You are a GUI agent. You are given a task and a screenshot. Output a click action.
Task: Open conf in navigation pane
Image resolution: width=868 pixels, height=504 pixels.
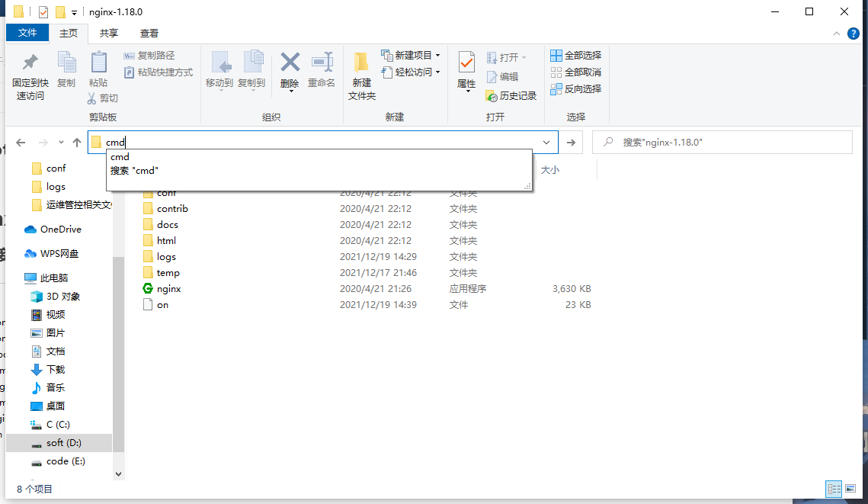(x=56, y=169)
